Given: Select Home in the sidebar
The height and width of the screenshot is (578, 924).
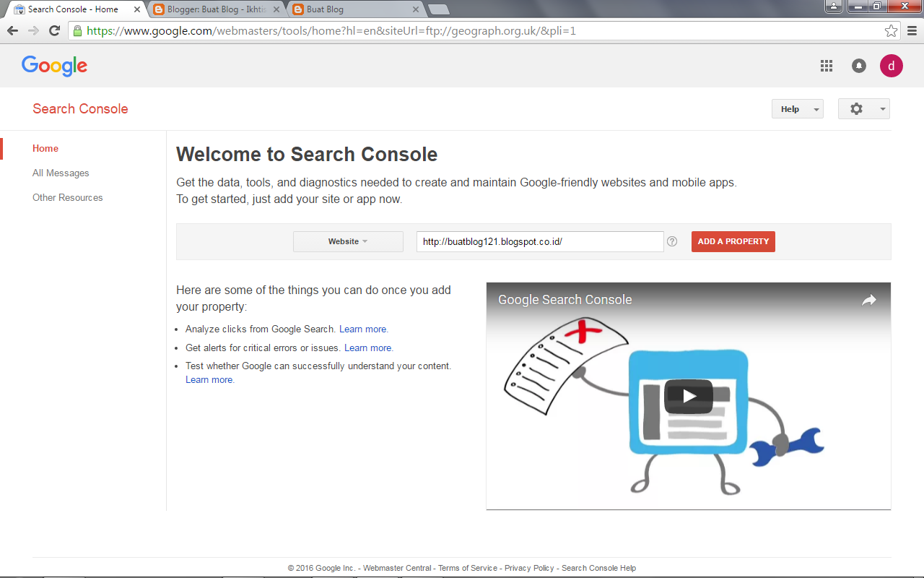Looking at the screenshot, I should coord(45,148).
